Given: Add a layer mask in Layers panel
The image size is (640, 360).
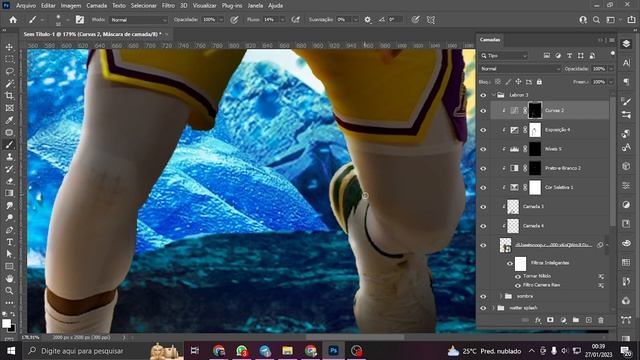Looking at the screenshot, I should tap(550, 320).
